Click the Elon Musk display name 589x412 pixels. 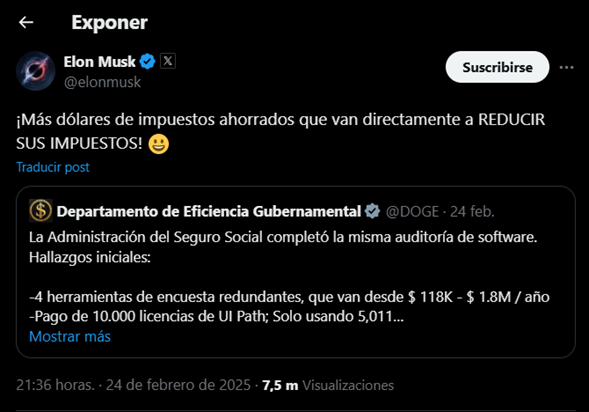[99, 62]
